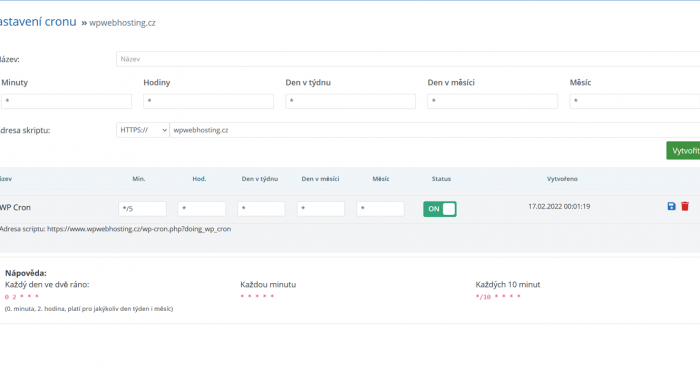The image size is (700, 390).
Task: Focus the Den v měsíci form field
Action: 492,101
